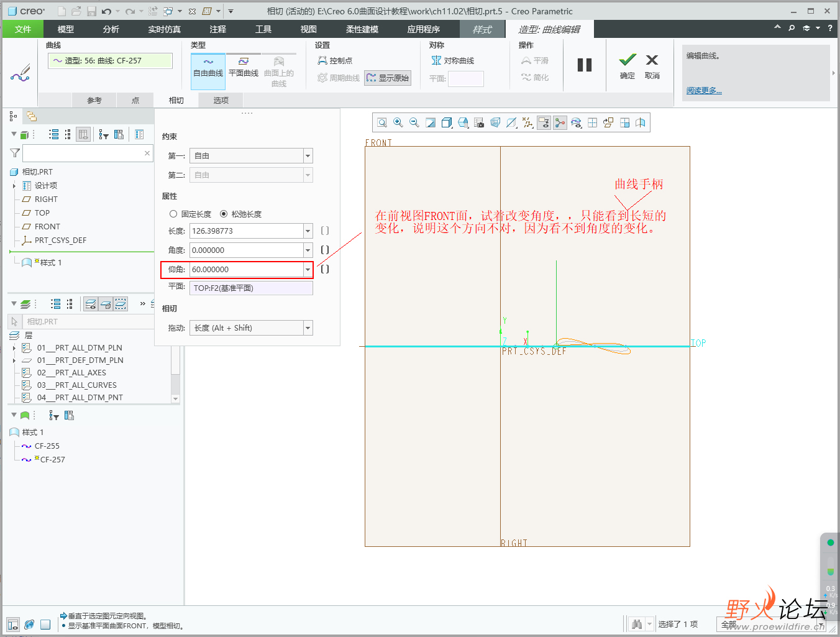The height and width of the screenshot is (637, 840).
Task: Click the Save disk icon
Action: coord(91,11)
